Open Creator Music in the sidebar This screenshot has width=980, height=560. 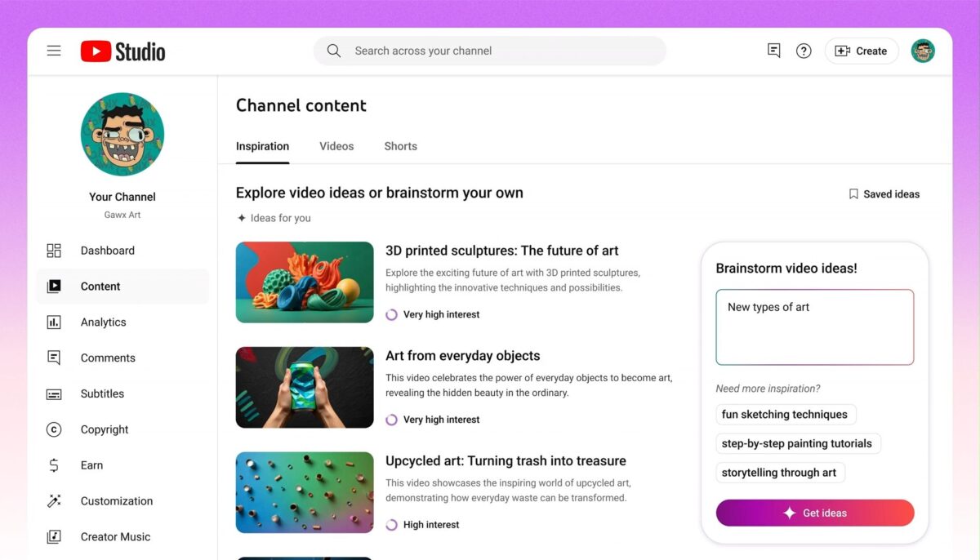122,537
